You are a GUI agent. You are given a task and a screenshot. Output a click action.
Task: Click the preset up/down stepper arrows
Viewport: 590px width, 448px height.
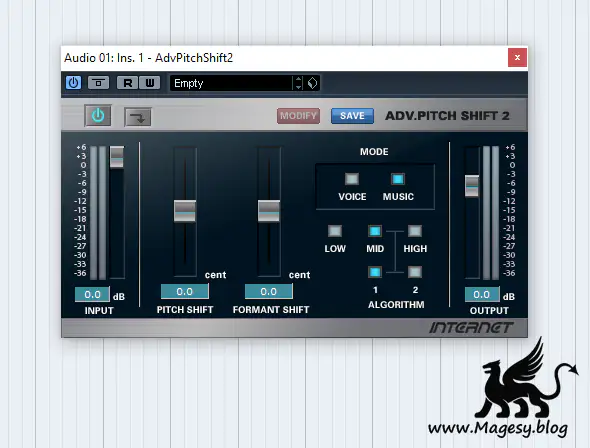[x=298, y=83]
